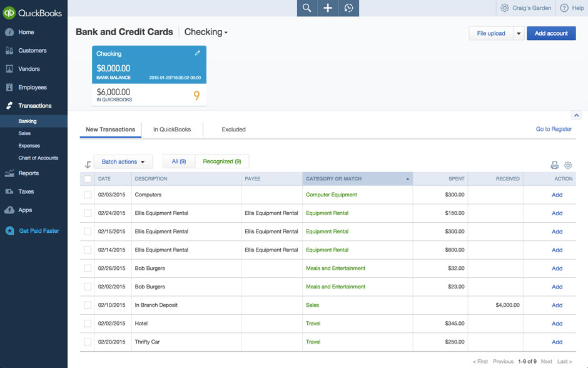
Task: Add the Computers transaction
Action: (x=557, y=195)
